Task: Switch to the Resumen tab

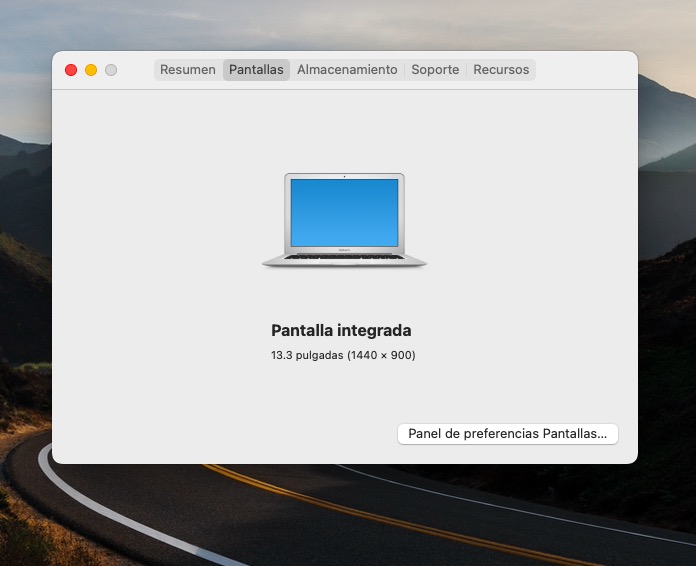Action: coord(188,70)
